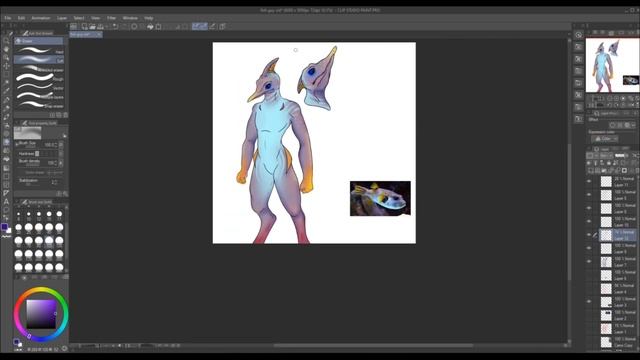Hide Layer 10 with its eye icon
This screenshot has width=640, height=360.
(589, 222)
